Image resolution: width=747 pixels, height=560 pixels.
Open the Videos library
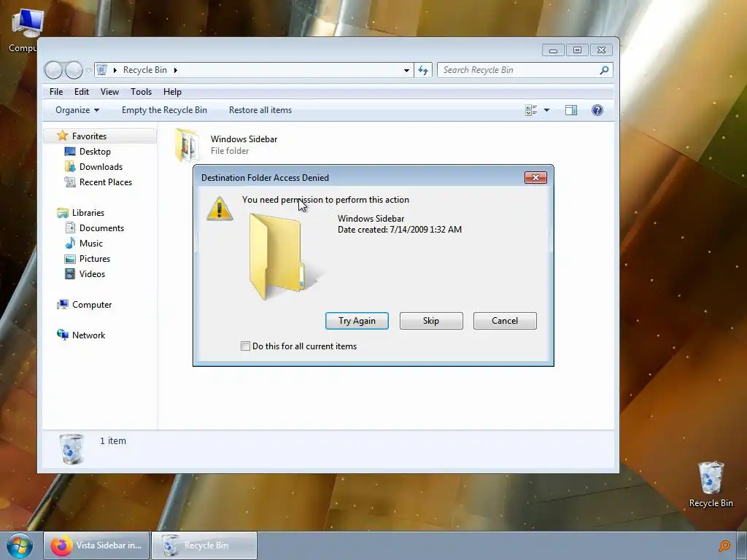tap(92, 274)
